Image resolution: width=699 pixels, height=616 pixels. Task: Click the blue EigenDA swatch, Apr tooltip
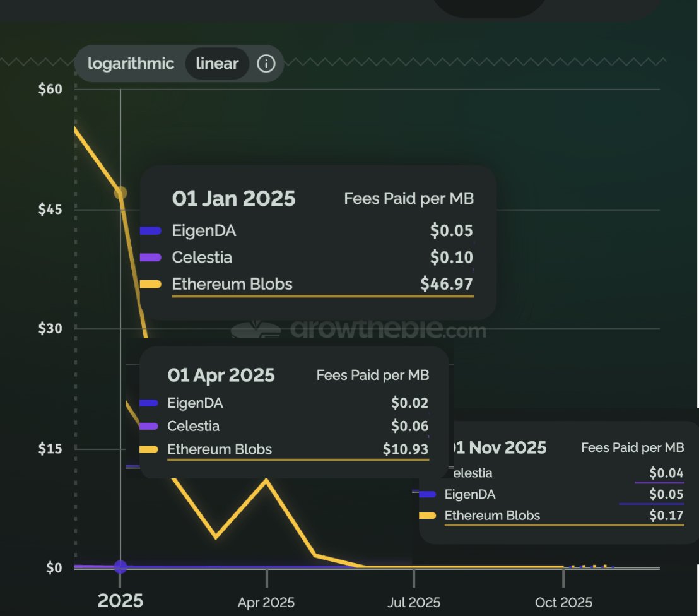[149, 403]
